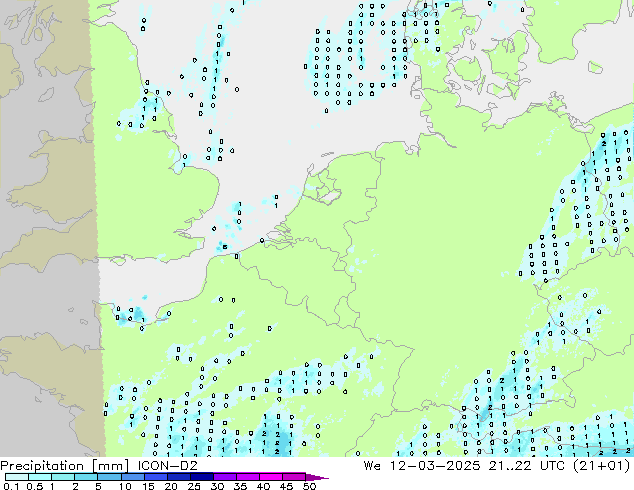Click the legend value "35"
The image size is (634, 490).
point(240,486)
